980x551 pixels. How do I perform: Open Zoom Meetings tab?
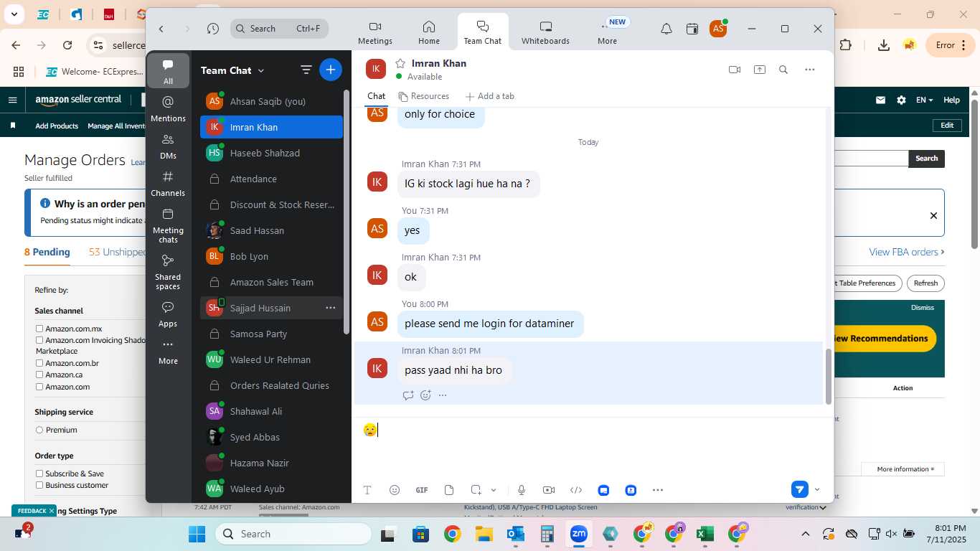coord(375,32)
